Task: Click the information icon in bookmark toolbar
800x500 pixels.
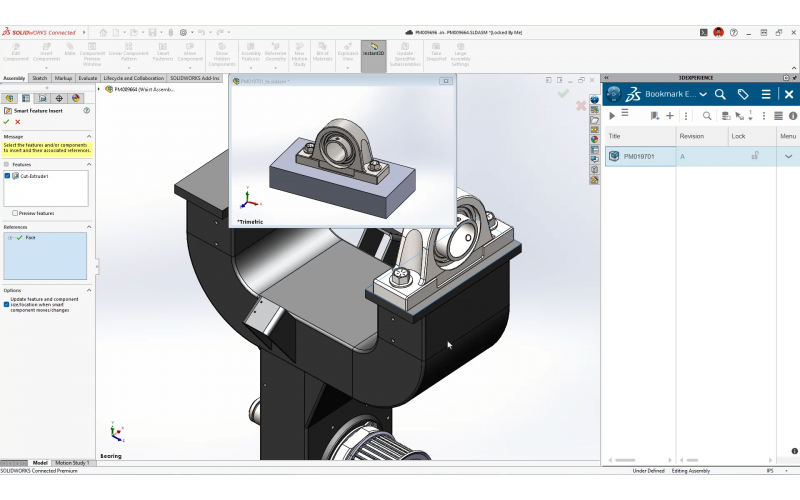Action: pos(795,116)
